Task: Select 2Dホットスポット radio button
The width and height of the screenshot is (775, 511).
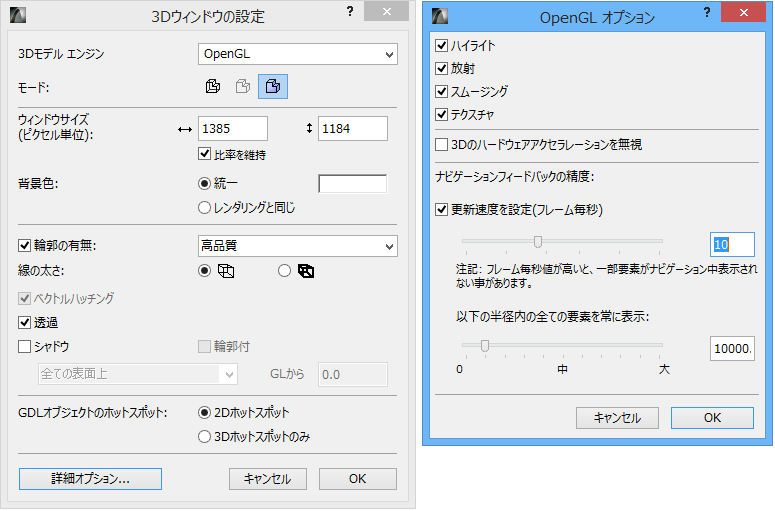Action: tap(204, 413)
